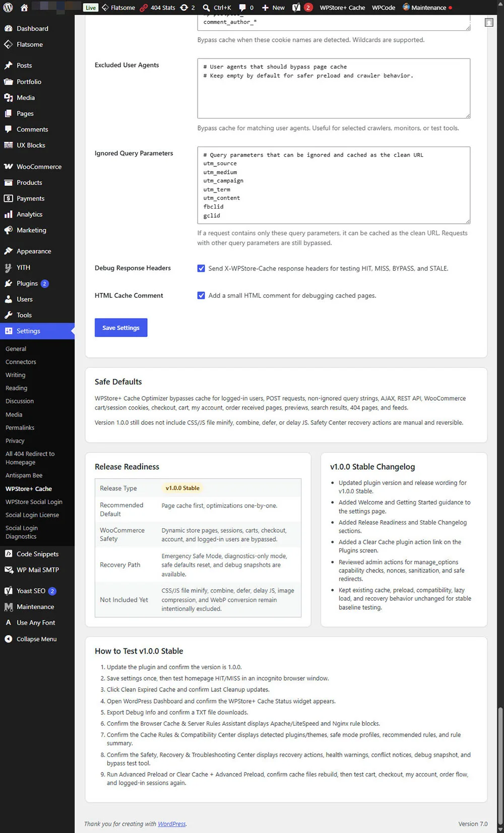Click the Live status badge
The height and width of the screenshot is (833, 504).
91,8
